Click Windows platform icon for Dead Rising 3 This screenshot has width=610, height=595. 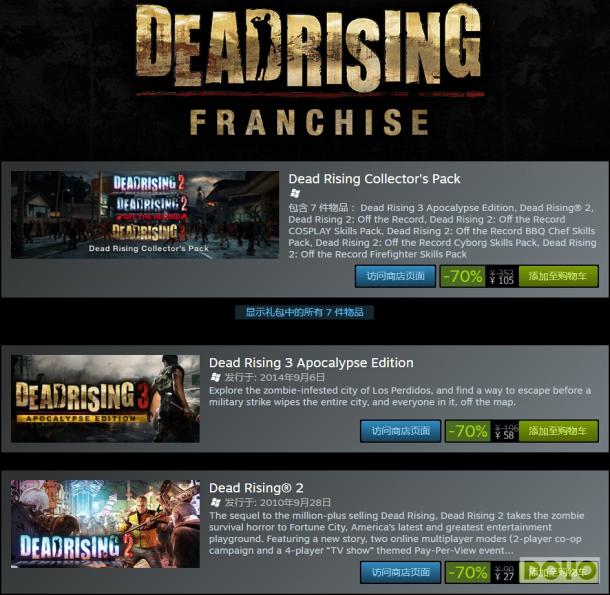(216, 377)
